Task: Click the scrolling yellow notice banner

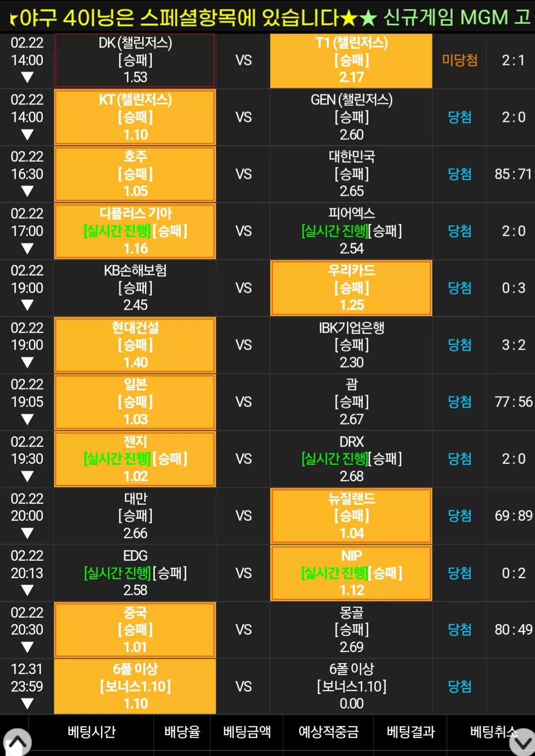Action: (x=267, y=17)
